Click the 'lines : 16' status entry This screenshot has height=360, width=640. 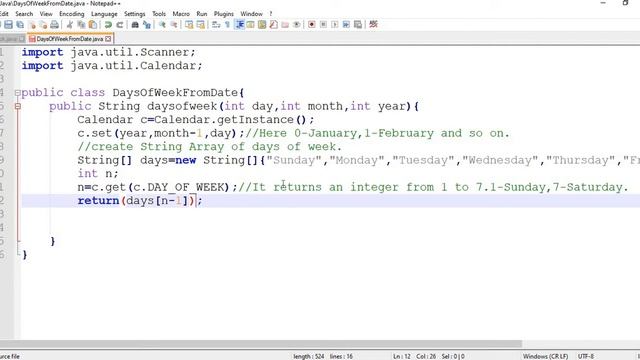341,356
